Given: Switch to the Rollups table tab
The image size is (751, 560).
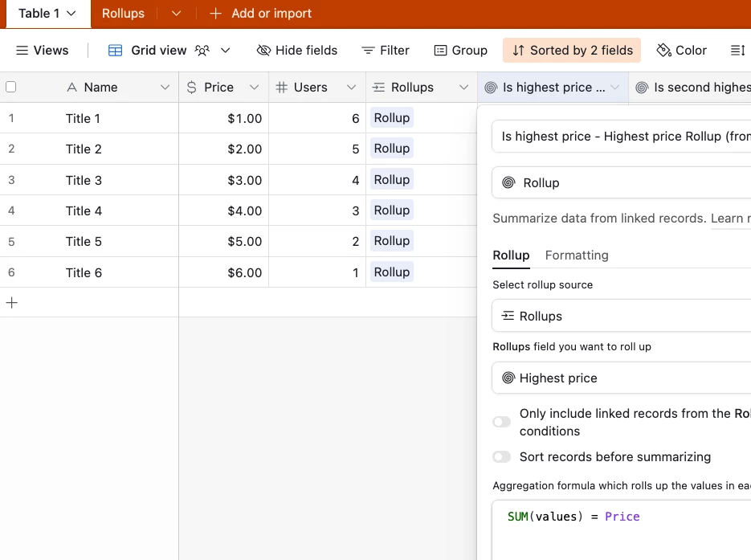Looking at the screenshot, I should tap(123, 14).
